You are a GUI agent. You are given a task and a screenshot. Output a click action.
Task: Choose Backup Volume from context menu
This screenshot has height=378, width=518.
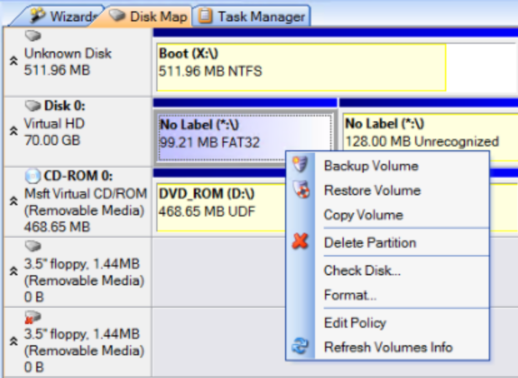[387, 166]
